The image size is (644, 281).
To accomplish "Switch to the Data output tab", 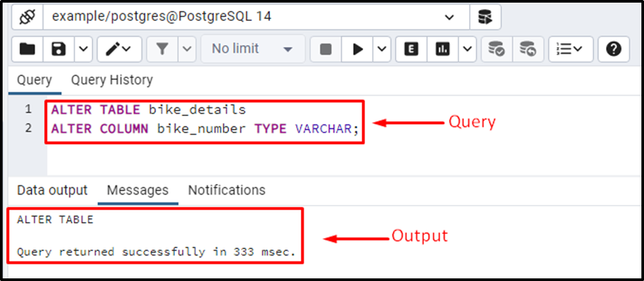I will [52, 190].
